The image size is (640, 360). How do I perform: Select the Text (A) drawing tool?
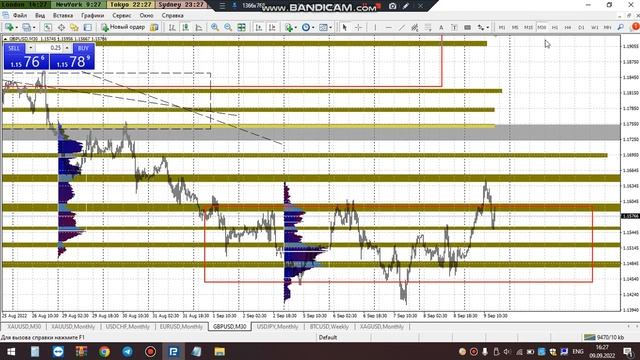coord(441,27)
